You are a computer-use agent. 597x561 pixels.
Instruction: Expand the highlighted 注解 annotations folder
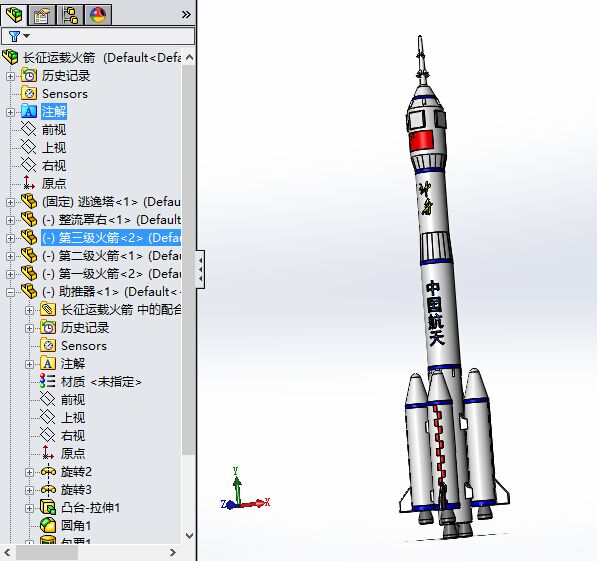tap(10, 112)
